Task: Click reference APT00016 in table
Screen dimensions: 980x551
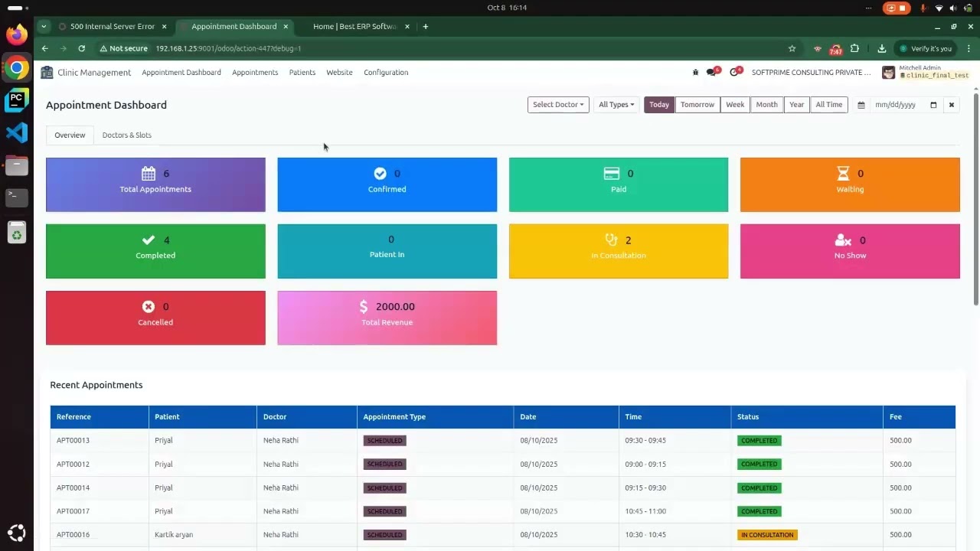Action: (73, 535)
